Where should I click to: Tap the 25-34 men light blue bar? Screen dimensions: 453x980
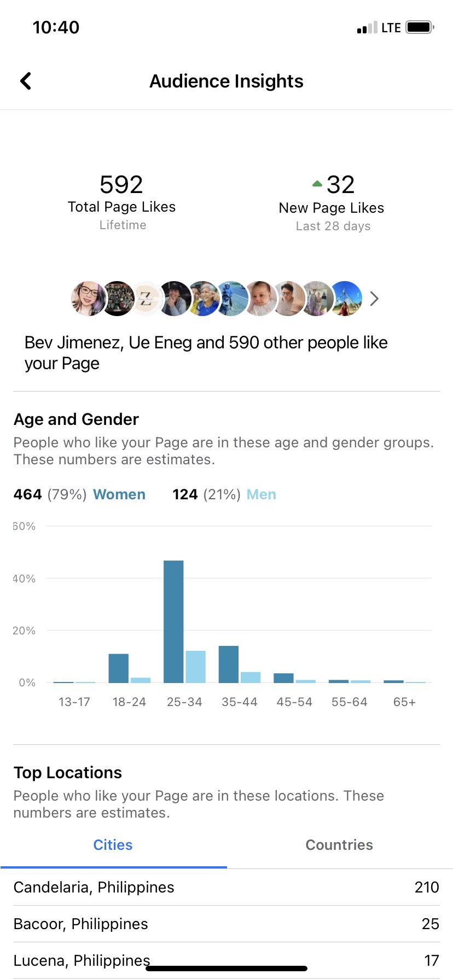click(195, 667)
